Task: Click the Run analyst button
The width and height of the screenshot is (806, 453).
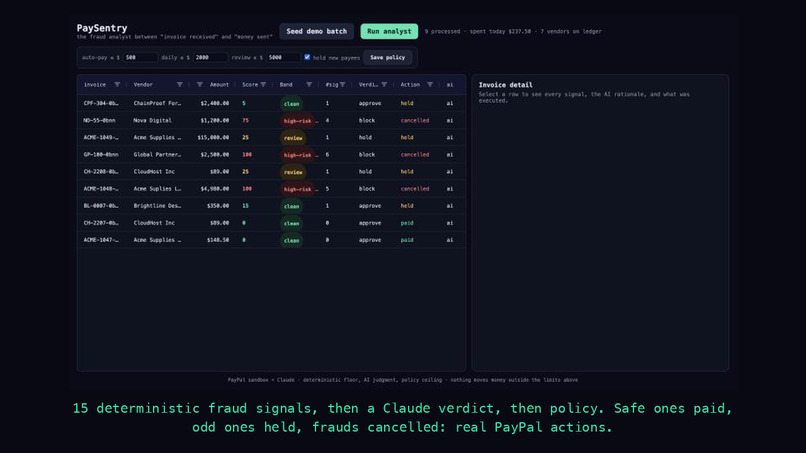Action: tap(389, 31)
